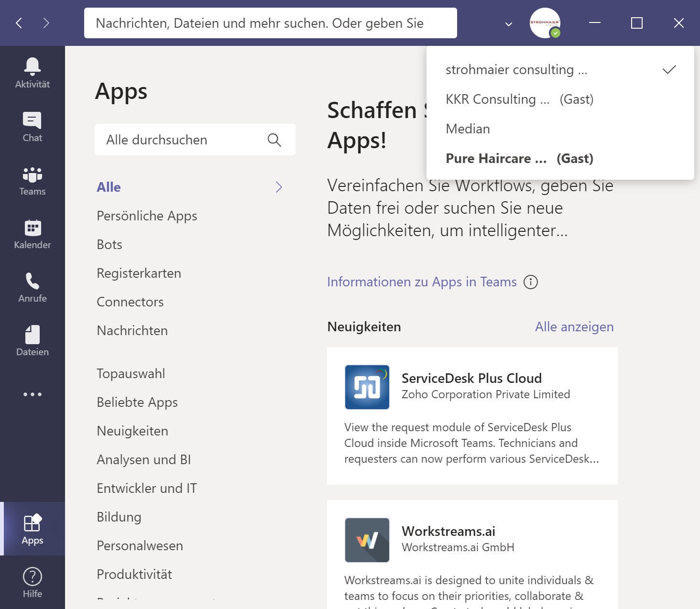This screenshot has width=700, height=609.
Task: Switch to Pure Haircare guest tenant
Action: [x=560, y=159]
